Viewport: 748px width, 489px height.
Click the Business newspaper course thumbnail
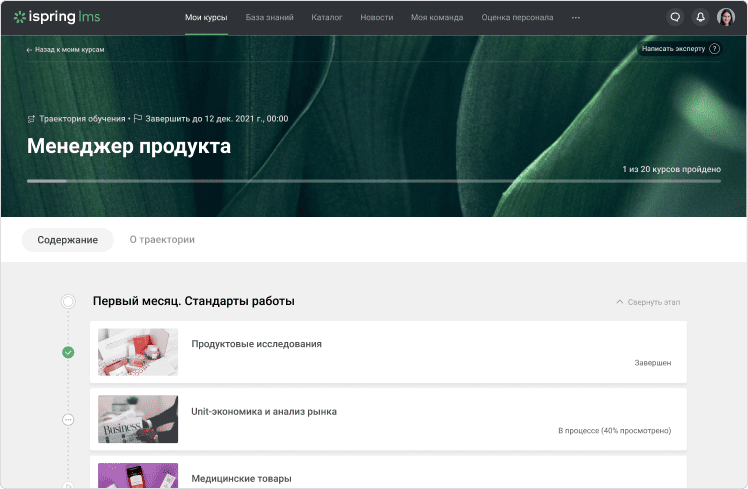(138, 419)
